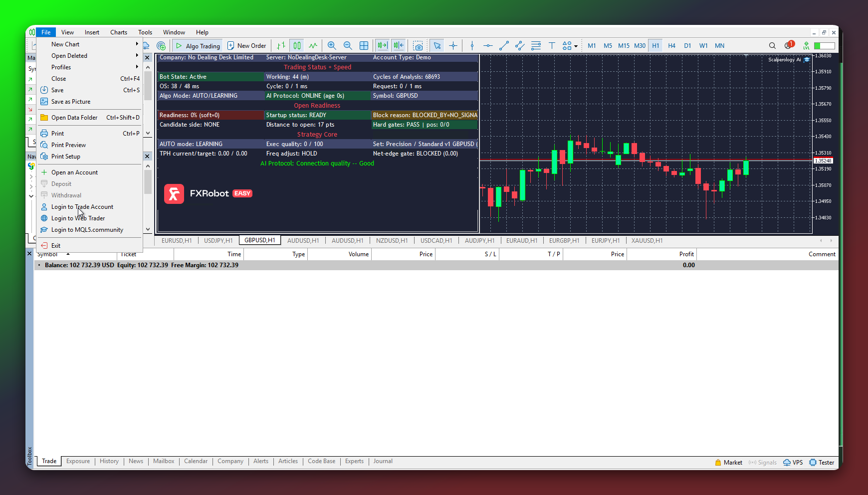Select the H4 timeframe button
Screen dimensions: 868x495
point(671,45)
